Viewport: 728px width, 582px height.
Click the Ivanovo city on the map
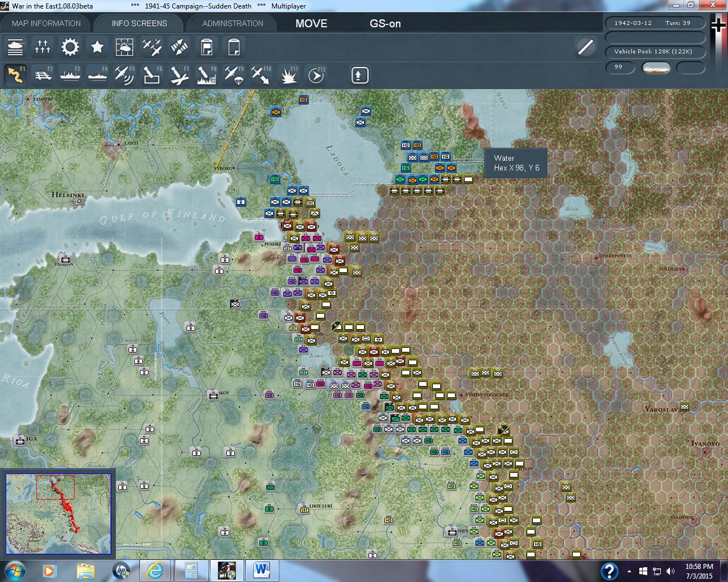(706, 452)
